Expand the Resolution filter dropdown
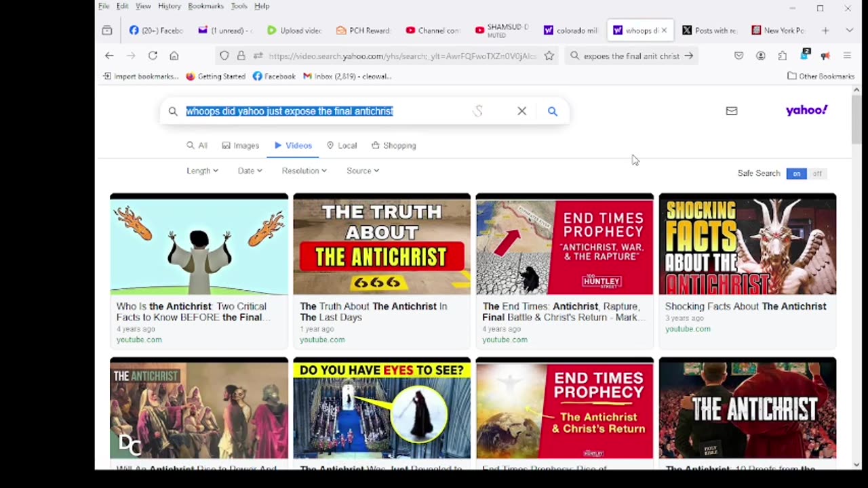The height and width of the screenshot is (488, 868). 304,171
